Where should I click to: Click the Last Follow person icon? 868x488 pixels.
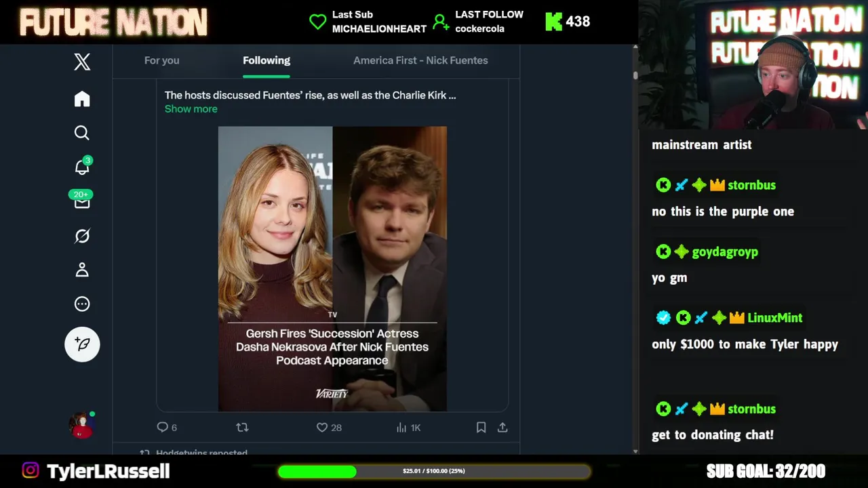pyautogui.click(x=441, y=22)
